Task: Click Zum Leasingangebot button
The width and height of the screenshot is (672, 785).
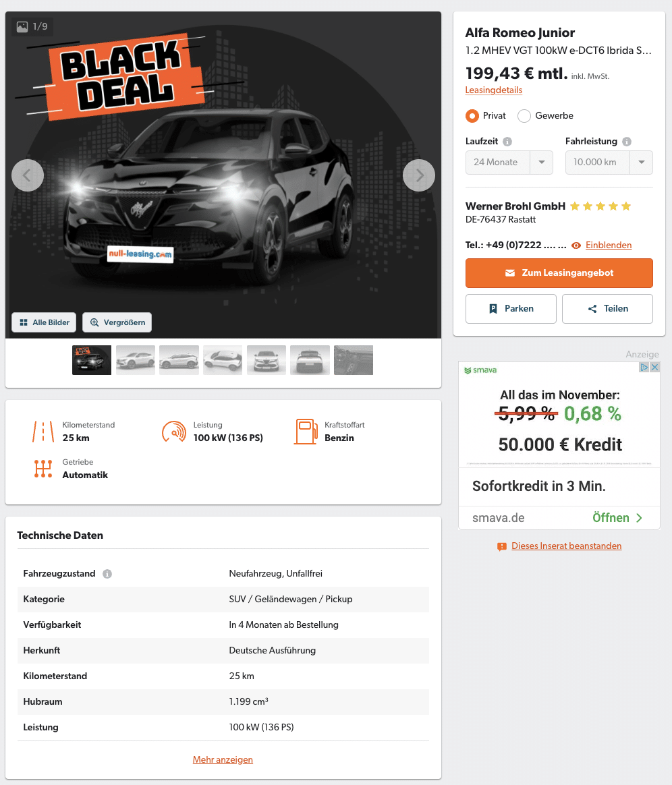Action: tap(559, 273)
